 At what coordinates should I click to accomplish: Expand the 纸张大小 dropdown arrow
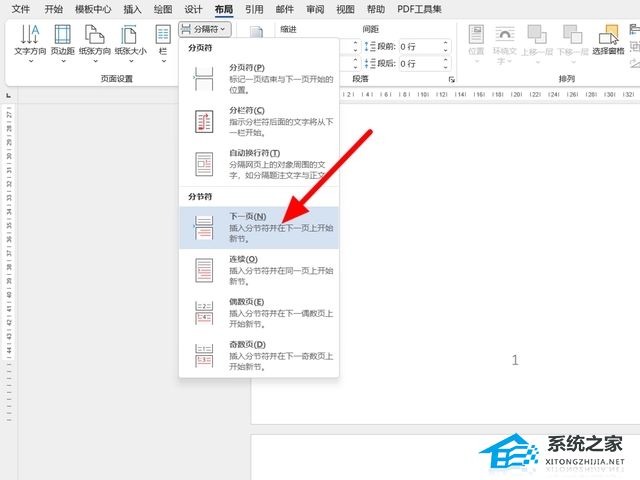point(131,61)
